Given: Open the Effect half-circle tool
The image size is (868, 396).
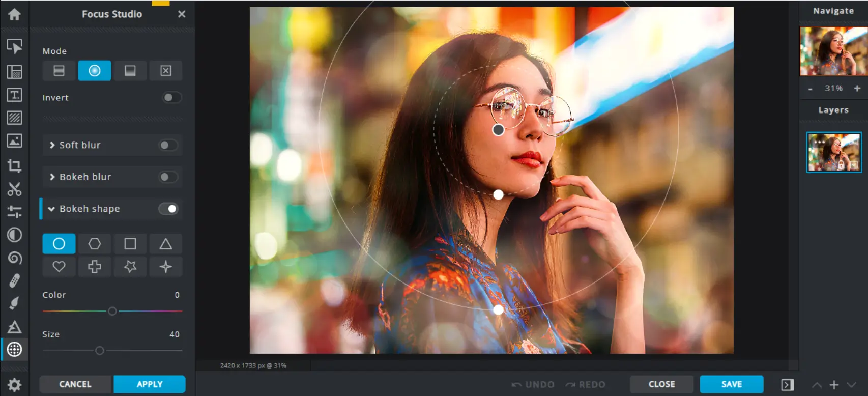Looking at the screenshot, I should click(x=14, y=235).
